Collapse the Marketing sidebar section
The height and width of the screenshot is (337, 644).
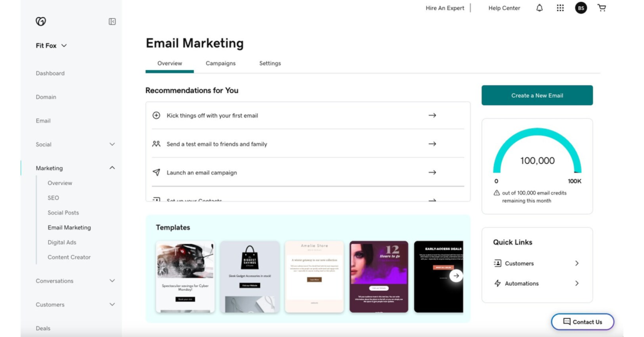click(x=112, y=168)
